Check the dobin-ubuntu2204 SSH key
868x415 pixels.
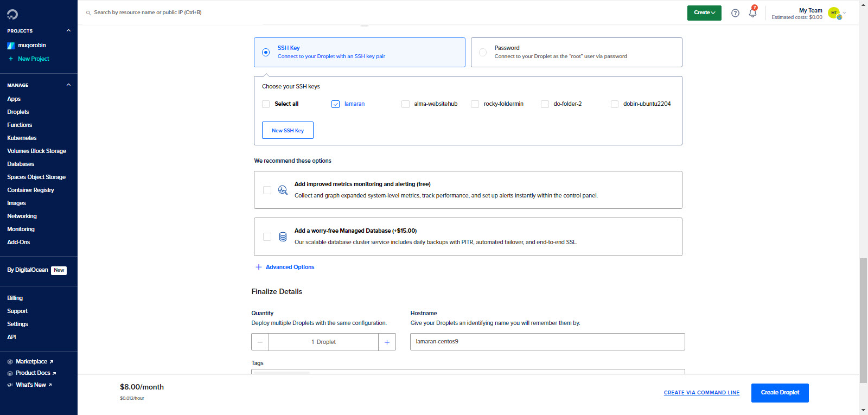[615, 104]
